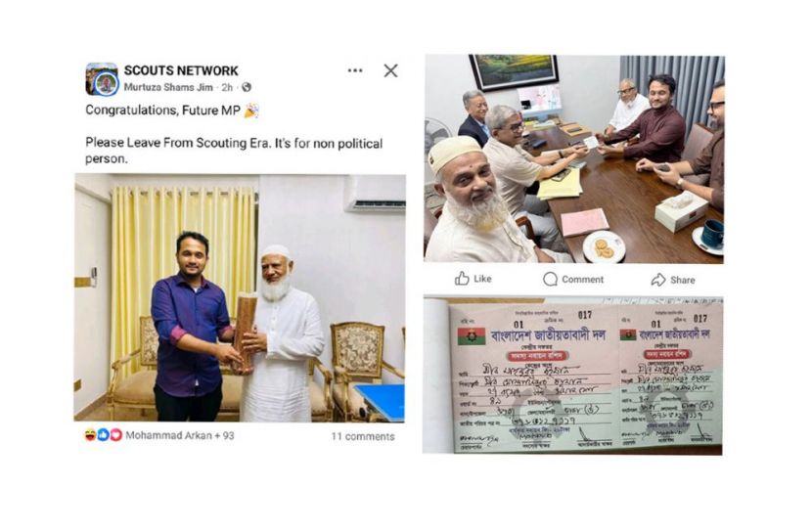Viewport: 812px width, 532px height.
Task: Click the blue like reaction icon
Action: click(x=103, y=435)
